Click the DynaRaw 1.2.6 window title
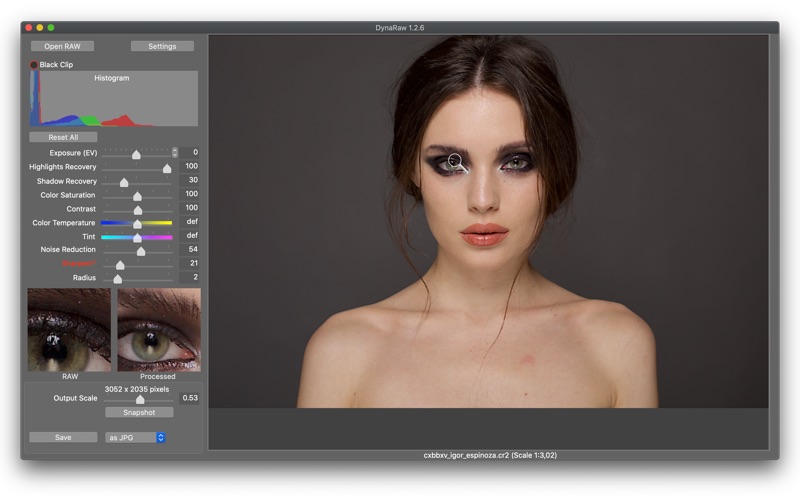This screenshot has width=800, height=500. (399, 28)
